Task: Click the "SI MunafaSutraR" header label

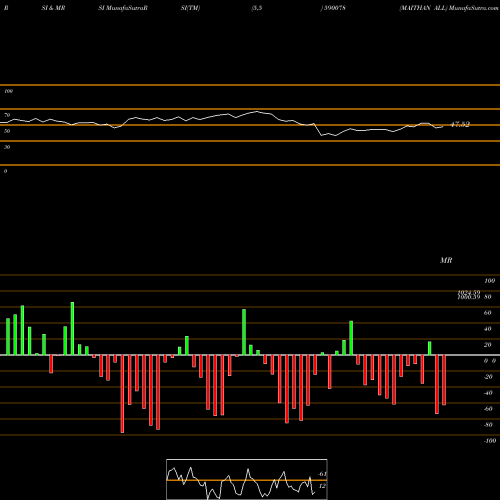Action: pos(123,8)
